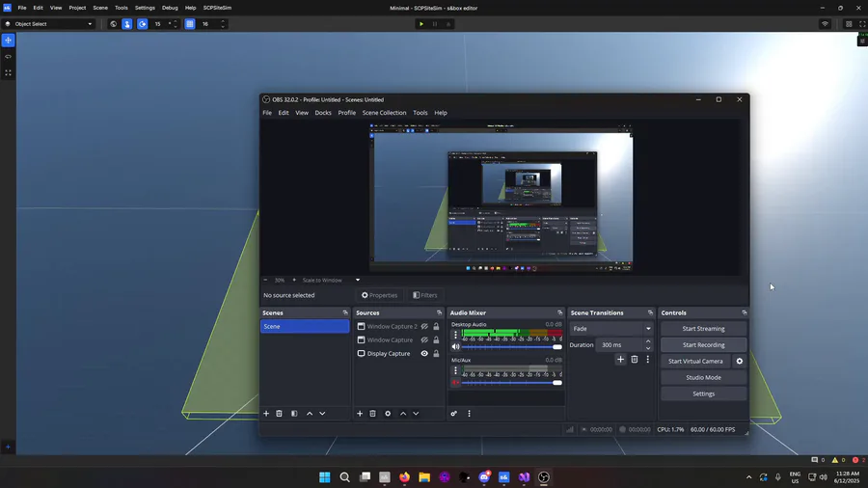Unmute the Mic/Aux channel
The height and width of the screenshot is (488, 868).
click(456, 383)
